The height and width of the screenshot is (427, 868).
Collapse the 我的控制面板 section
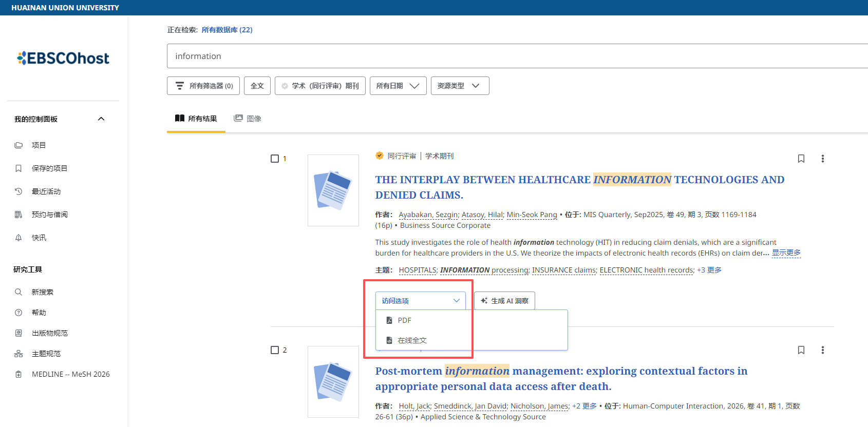coord(101,119)
